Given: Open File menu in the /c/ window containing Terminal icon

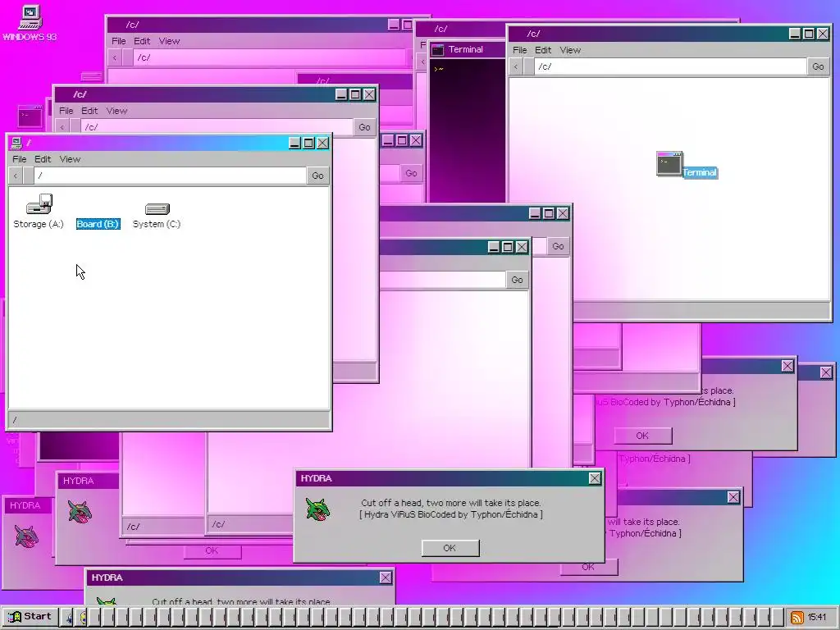Looking at the screenshot, I should pos(519,50).
